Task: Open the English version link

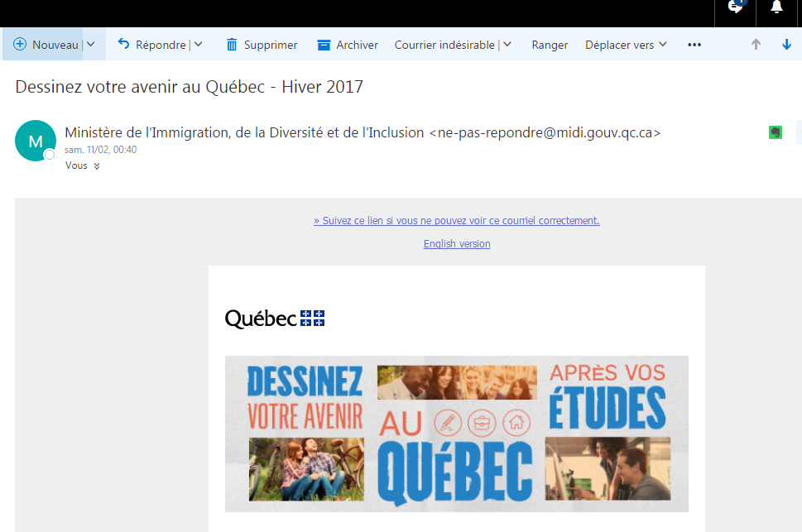Action: click(x=457, y=244)
